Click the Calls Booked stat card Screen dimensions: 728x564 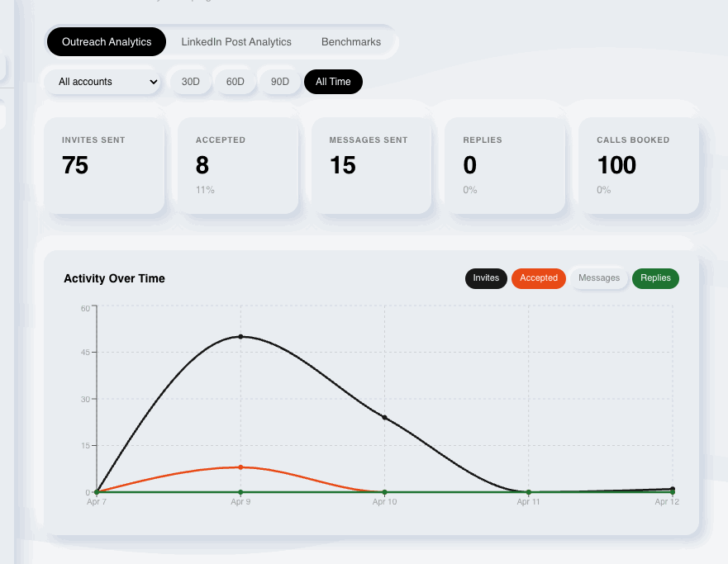pos(639,165)
